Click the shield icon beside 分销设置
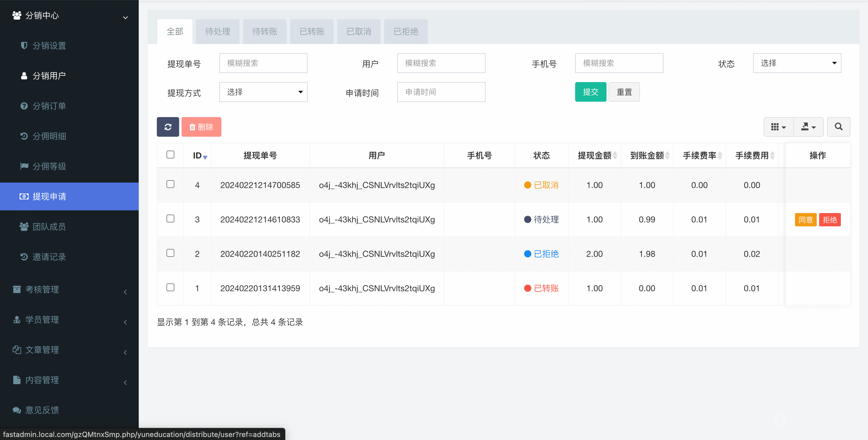 tap(24, 46)
